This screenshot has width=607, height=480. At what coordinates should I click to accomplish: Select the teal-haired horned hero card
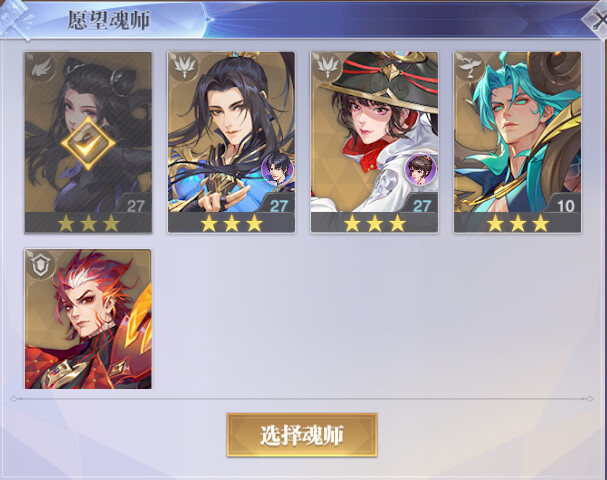[x=517, y=142]
